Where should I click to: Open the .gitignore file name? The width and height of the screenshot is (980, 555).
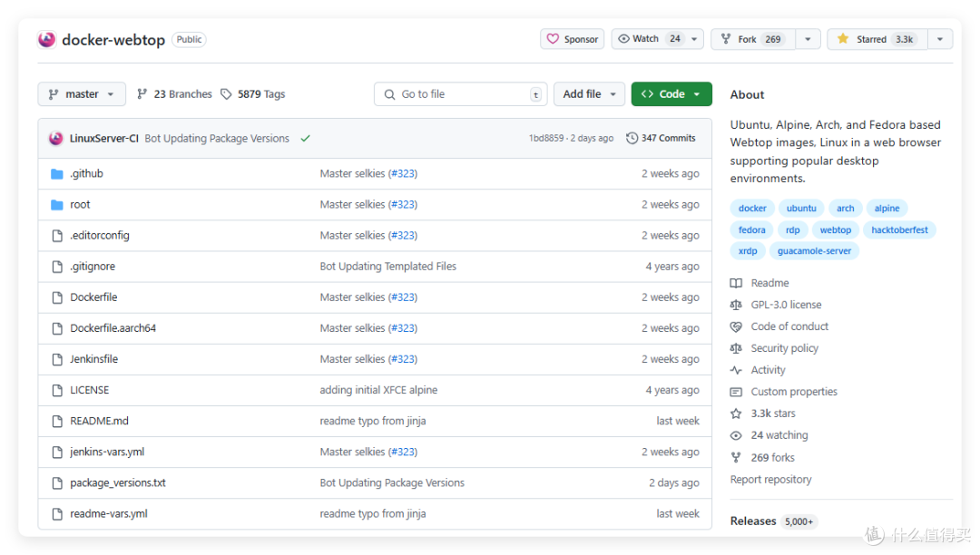(93, 267)
